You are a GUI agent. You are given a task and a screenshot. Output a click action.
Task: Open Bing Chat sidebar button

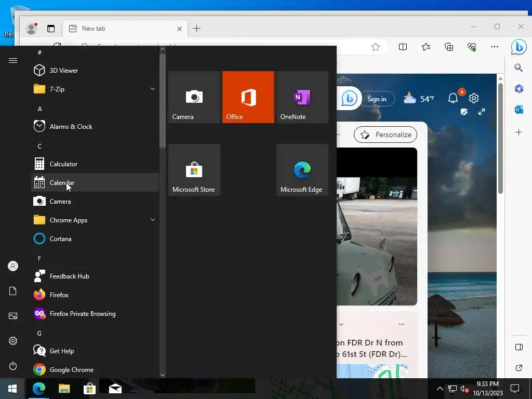point(519,47)
